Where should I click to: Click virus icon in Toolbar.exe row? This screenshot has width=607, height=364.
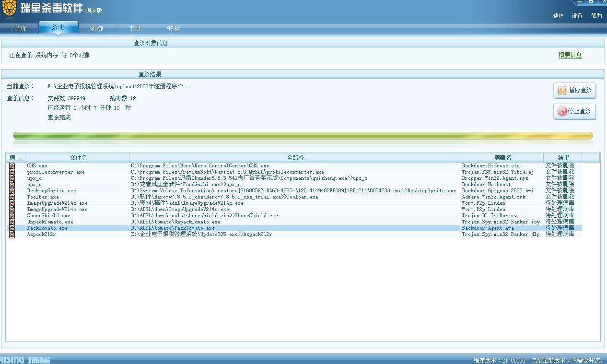pos(12,197)
